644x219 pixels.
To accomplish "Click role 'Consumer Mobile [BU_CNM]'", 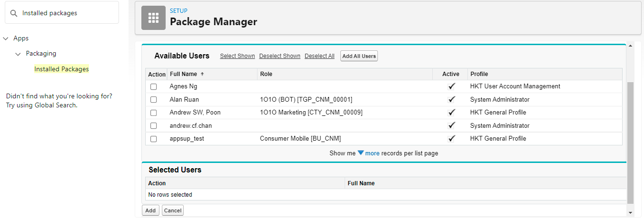I will 300,139.
